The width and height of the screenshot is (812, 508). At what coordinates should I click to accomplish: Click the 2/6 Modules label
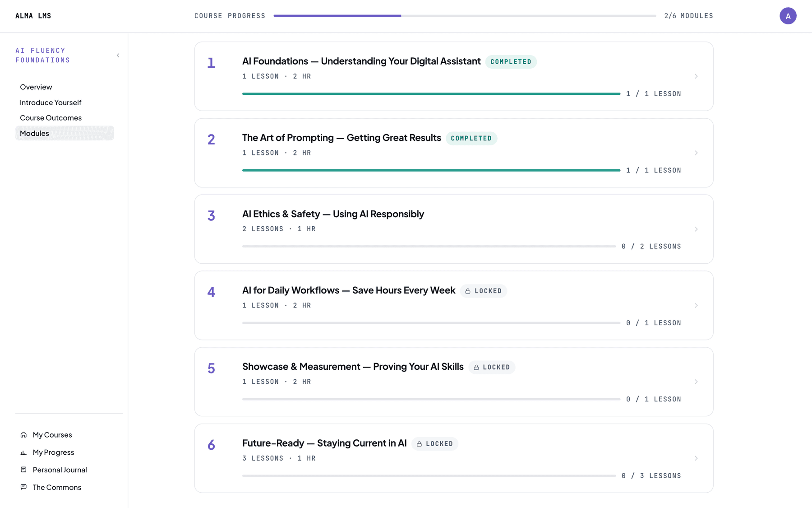(689, 16)
